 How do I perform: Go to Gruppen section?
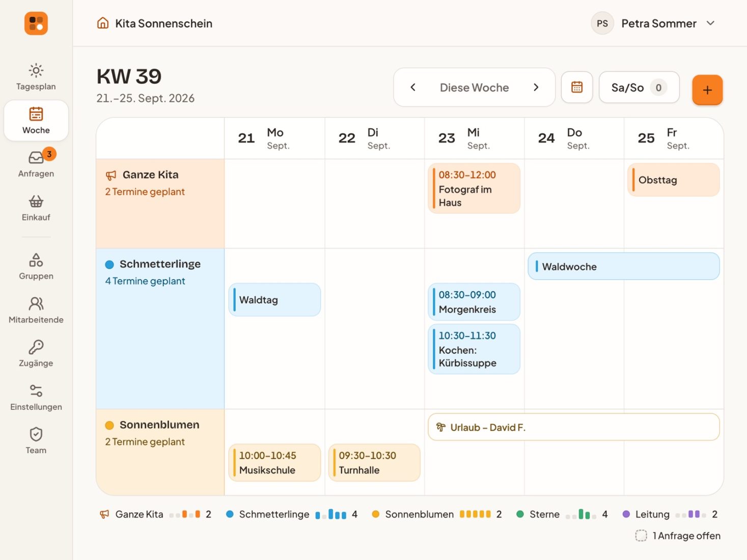pos(36,267)
